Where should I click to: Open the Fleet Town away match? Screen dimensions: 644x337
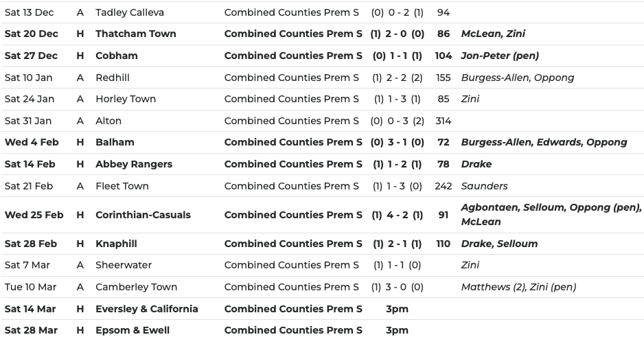(x=122, y=186)
